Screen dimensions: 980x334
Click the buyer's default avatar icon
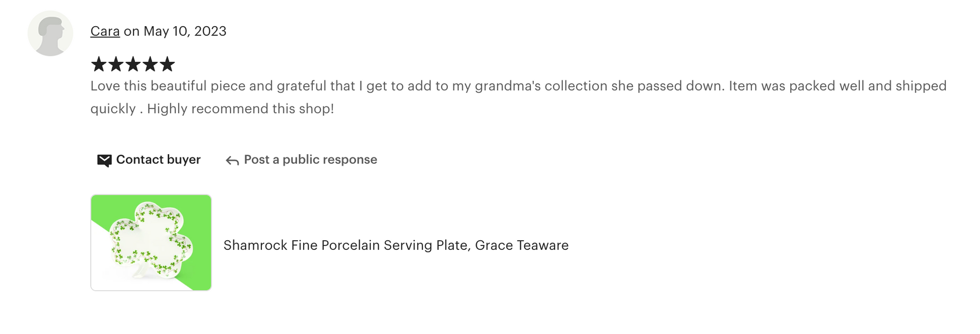pyautogui.click(x=50, y=33)
